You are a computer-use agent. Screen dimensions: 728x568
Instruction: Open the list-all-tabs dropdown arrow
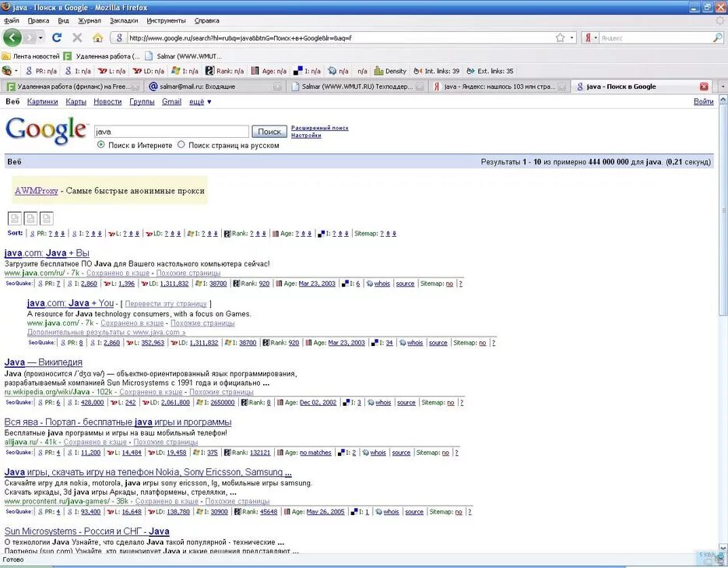[723, 86]
